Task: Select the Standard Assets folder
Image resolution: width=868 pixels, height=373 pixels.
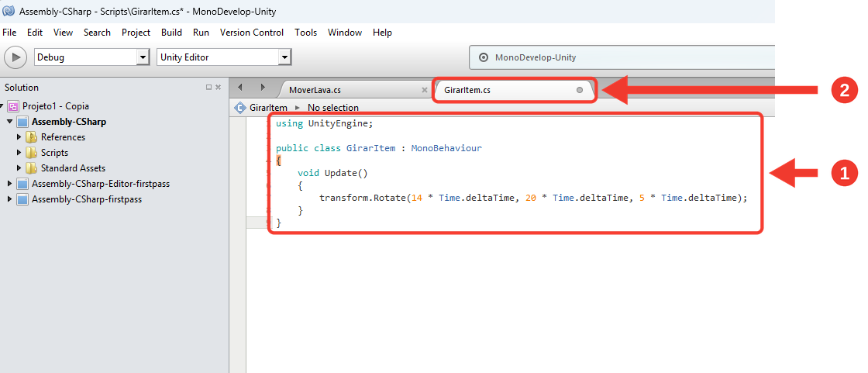Action: [73, 168]
